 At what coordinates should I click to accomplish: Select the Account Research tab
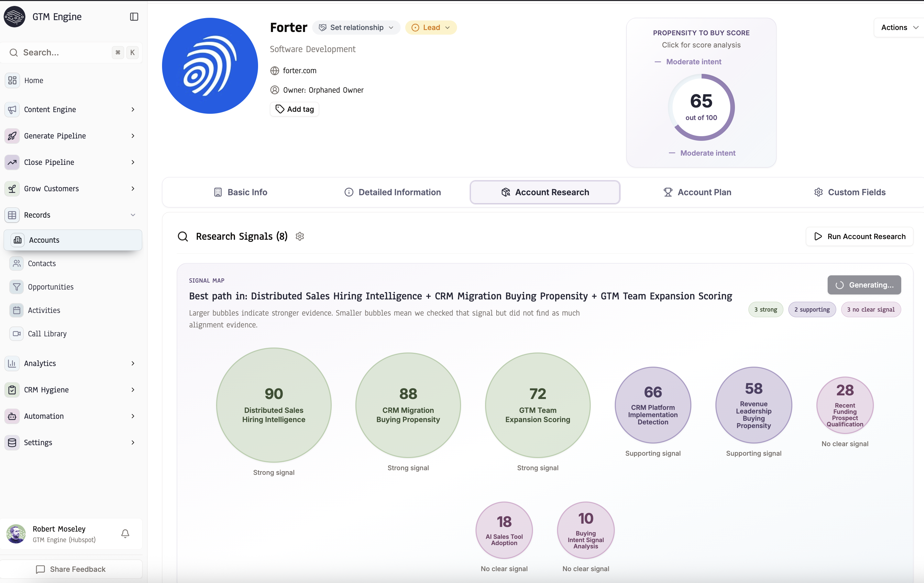pos(545,192)
